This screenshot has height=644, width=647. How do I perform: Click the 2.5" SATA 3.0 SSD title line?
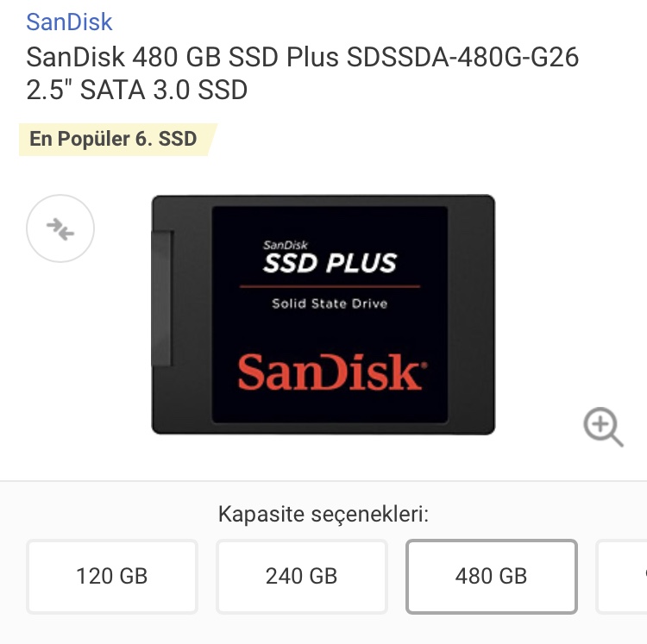pyautogui.click(x=136, y=90)
